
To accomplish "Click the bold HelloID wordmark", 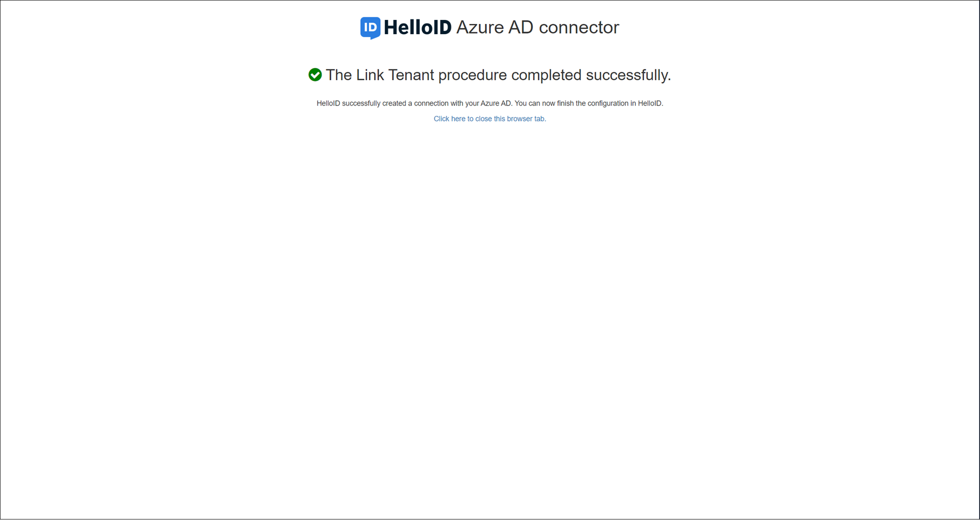I will 418,28.
